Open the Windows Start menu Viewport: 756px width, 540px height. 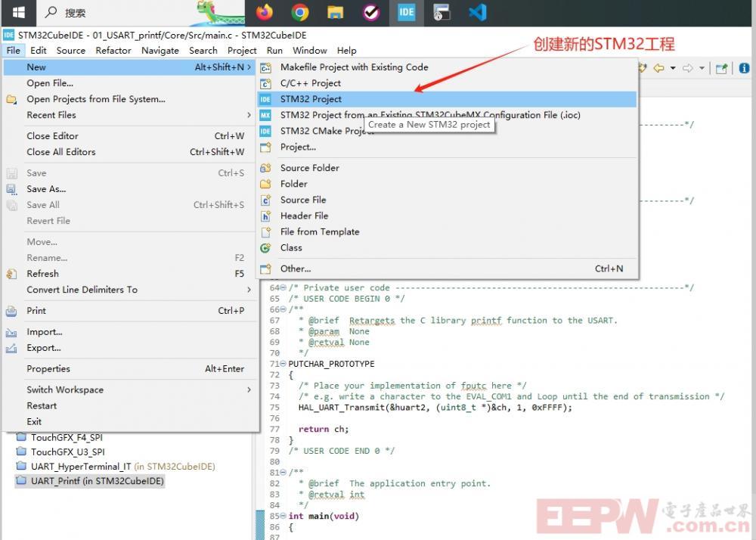18,12
